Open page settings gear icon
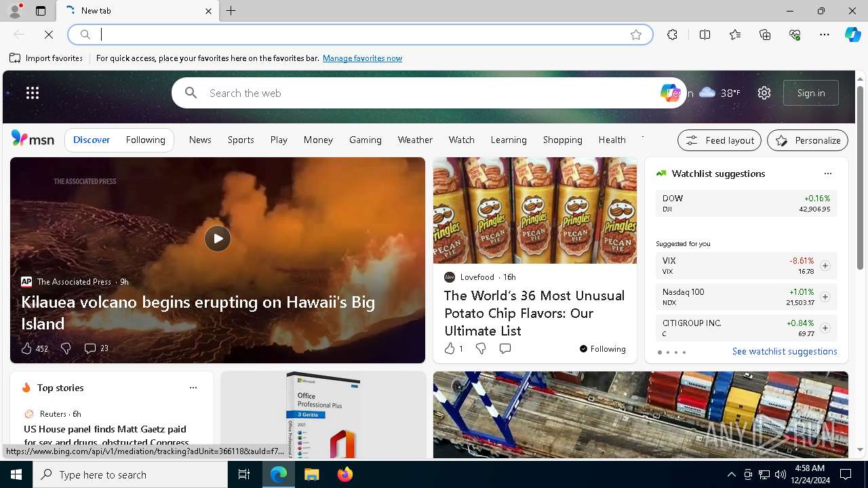The image size is (868, 488). tap(764, 93)
